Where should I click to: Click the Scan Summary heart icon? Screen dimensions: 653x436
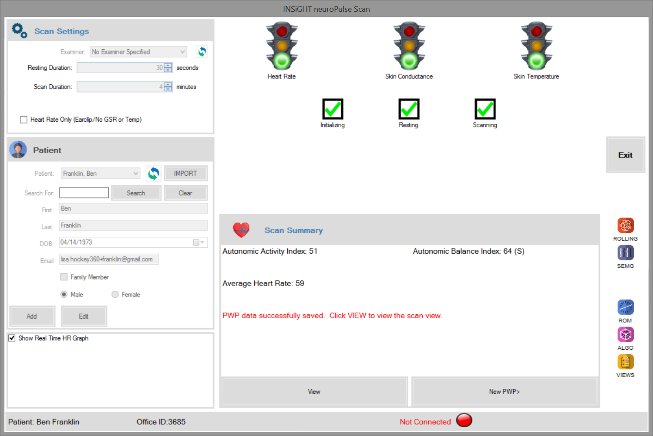point(241,229)
